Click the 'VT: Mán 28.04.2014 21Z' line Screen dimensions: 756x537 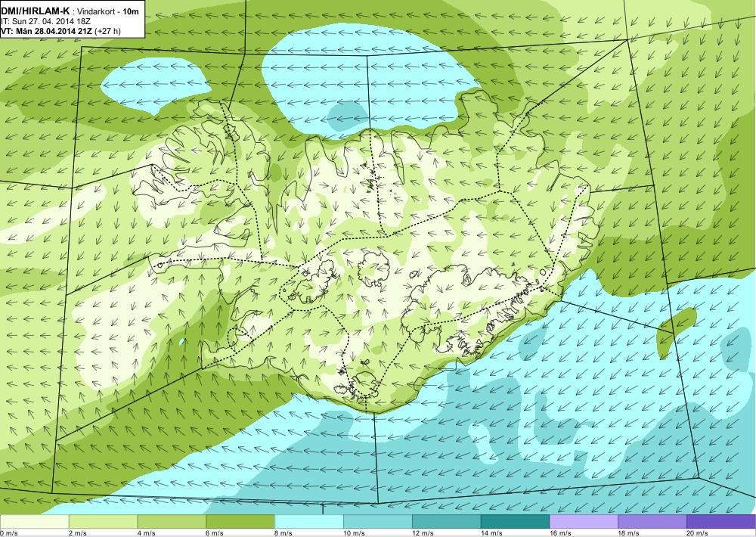(47, 31)
